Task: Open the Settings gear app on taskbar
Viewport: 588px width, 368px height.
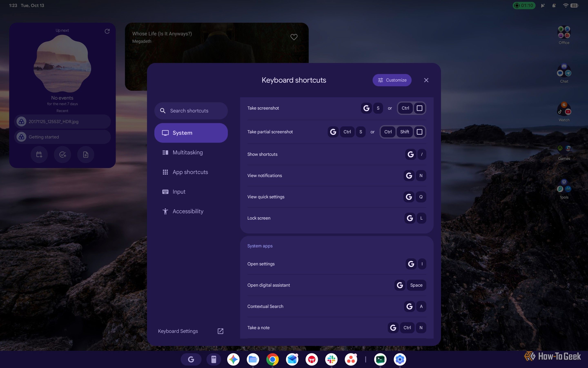Action: click(400, 359)
